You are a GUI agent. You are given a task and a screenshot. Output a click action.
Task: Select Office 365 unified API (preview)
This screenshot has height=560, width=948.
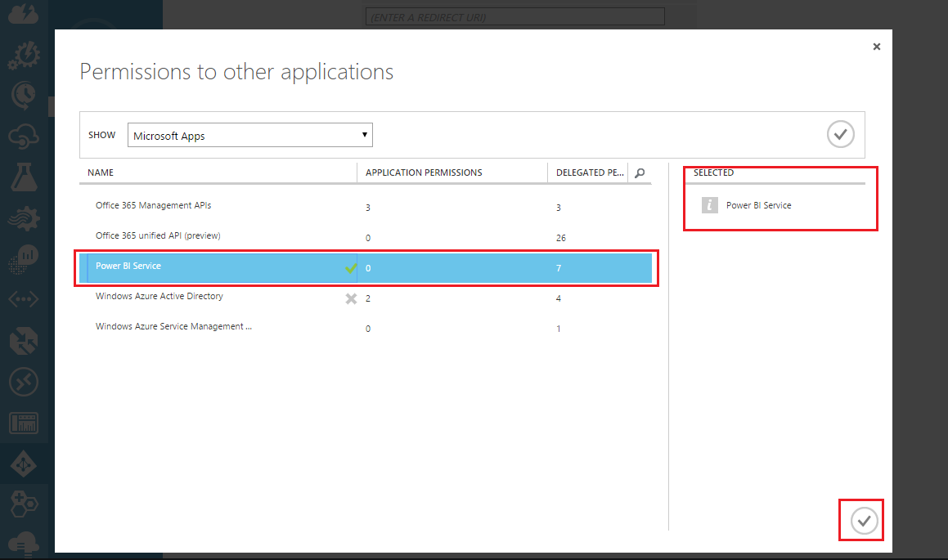coord(365,236)
